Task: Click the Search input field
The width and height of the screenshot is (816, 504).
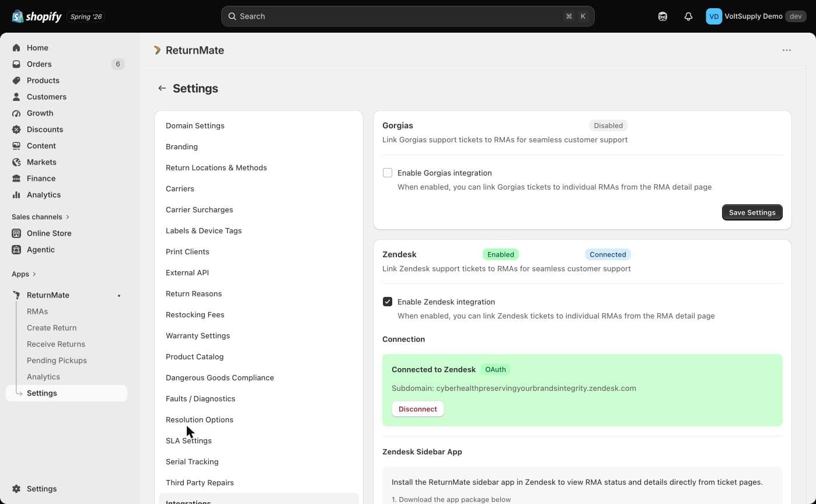Action: click(408, 16)
